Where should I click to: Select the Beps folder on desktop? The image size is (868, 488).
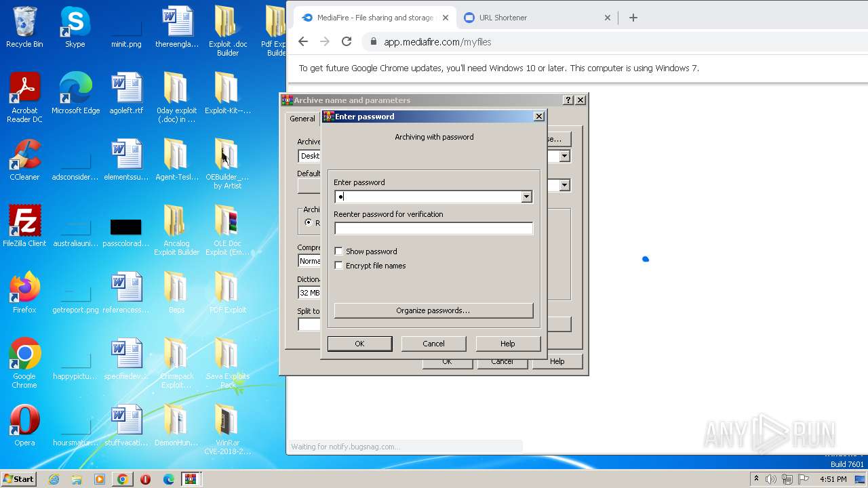click(176, 293)
